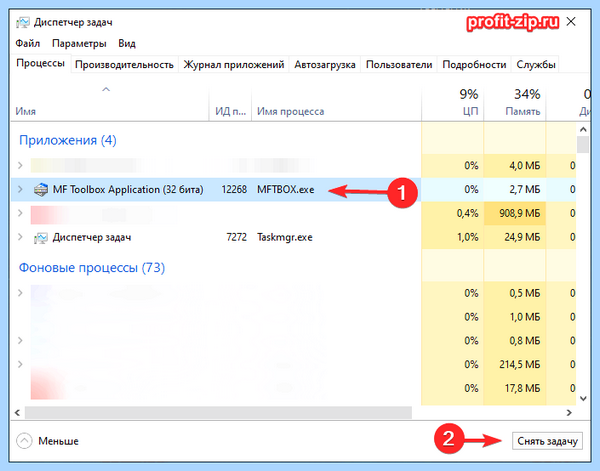Click the horizontal scrollbar right arrow
The image size is (600, 471).
tap(569, 412)
